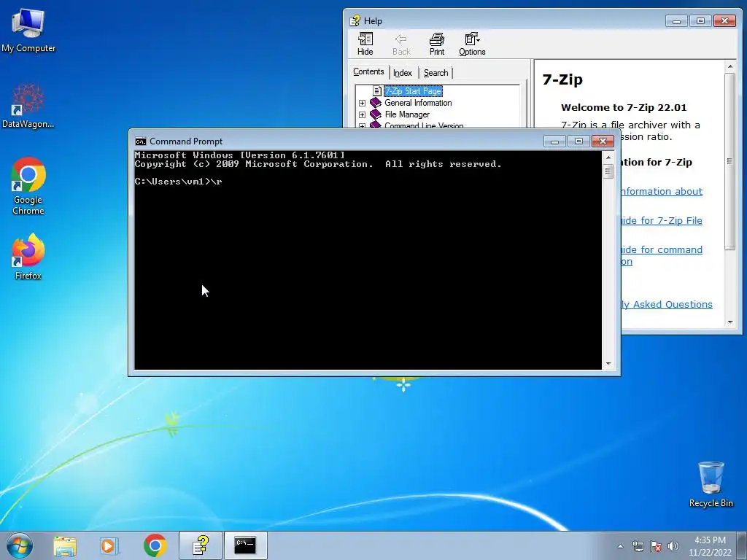Close the Command Prompt window
747x560 pixels.
pyautogui.click(x=603, y=141)
